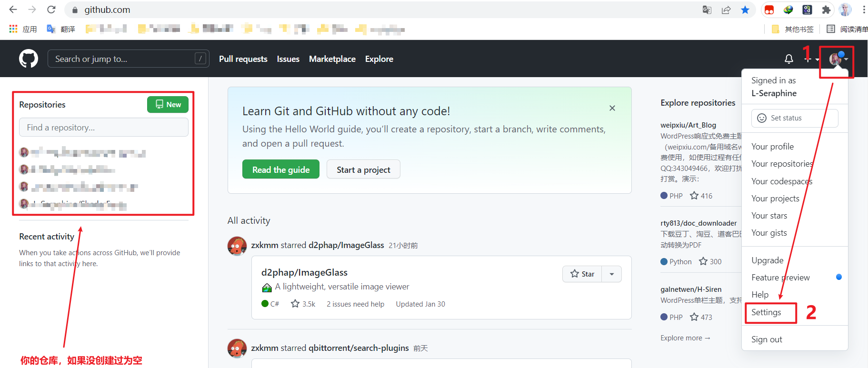Open Settings in the user menu
Viewport: 868px width, 368px height.
point(795,312)
